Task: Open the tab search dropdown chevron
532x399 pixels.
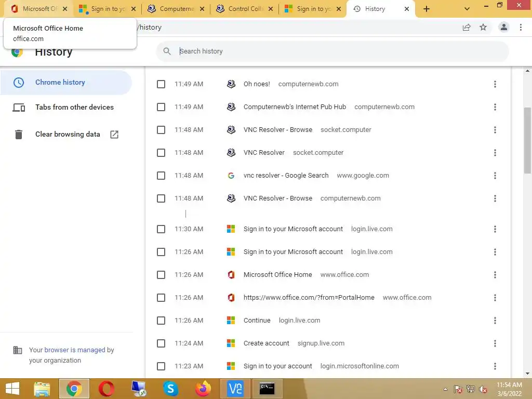Action: click(467, 9)
